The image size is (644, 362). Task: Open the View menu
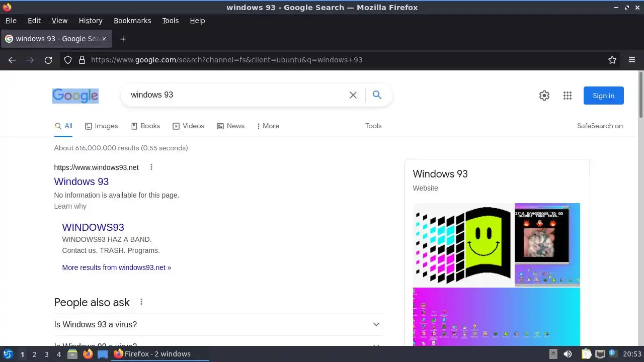[59, 21]
